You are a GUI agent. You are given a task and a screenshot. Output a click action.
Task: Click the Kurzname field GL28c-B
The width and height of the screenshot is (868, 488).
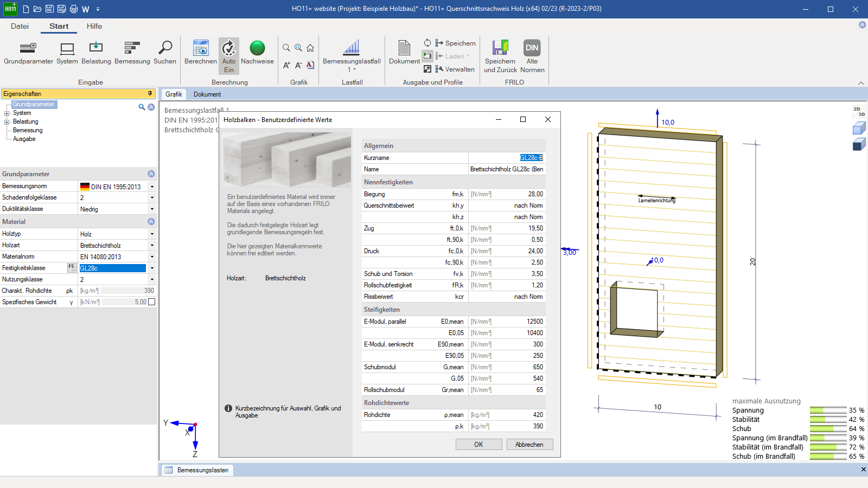tap(507, 158)
